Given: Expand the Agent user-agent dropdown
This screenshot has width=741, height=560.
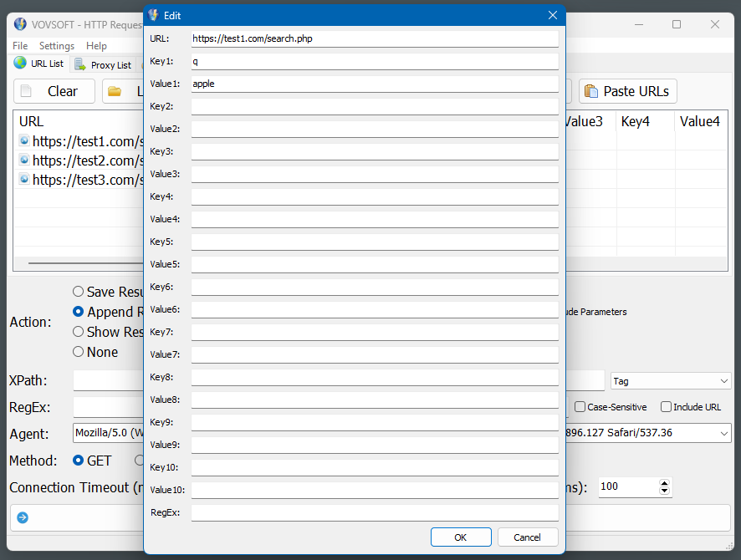Looking at the screenshot, I should tap(723, 433).
